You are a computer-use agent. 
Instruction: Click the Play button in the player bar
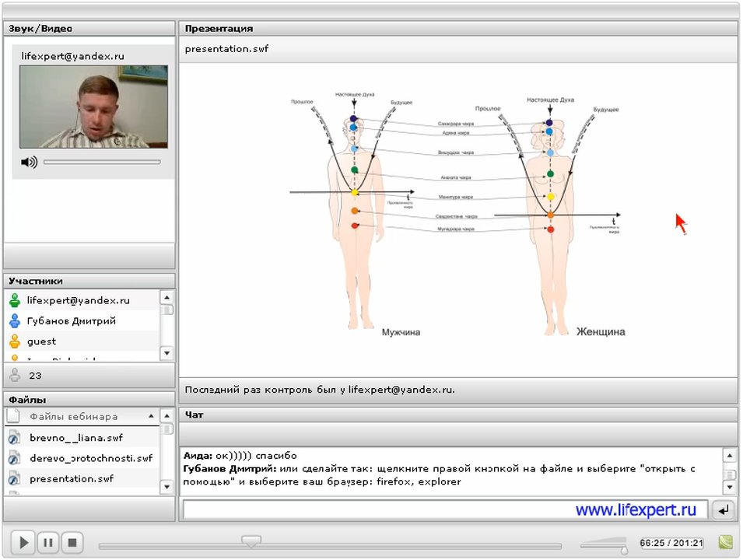click(23, 542)
